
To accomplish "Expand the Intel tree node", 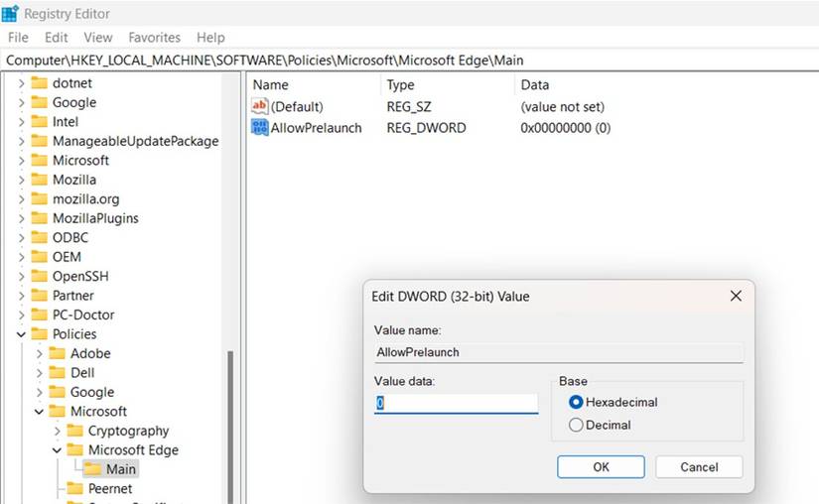I will [22, 122].
